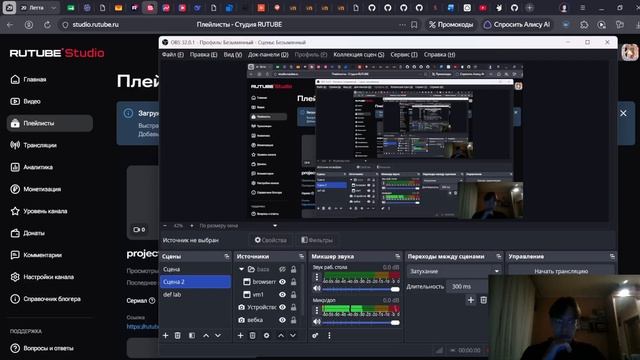Screen dimensions: 640x360
Task: Open scene filters icon in Scenes toolbar
Action: [192, 336]
